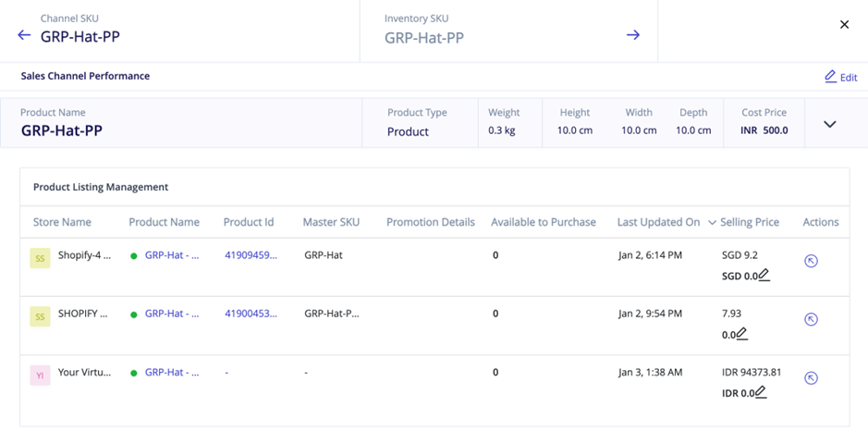The image size is (868, 432).
Task: Open the action icon for SHOPIFY second row
Action: pyautogui.click(x=811, y=319)
